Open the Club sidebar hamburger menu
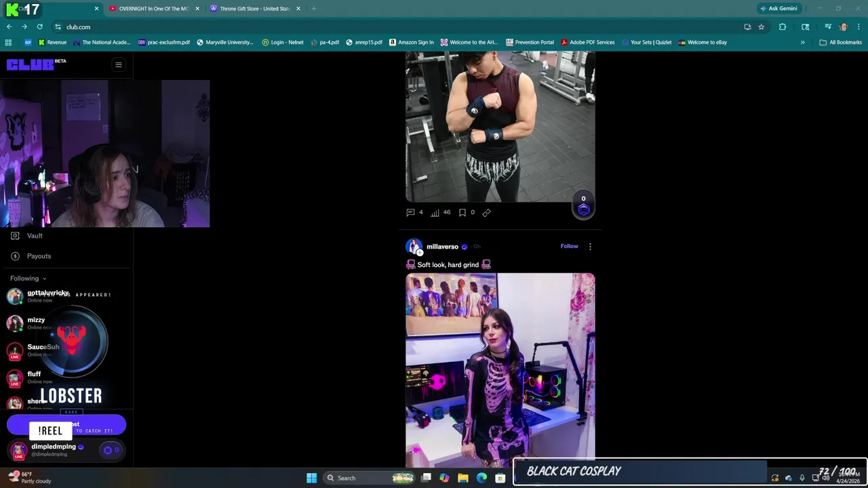Viewport: 868px width, 488px height. click(x=118, y=65)
